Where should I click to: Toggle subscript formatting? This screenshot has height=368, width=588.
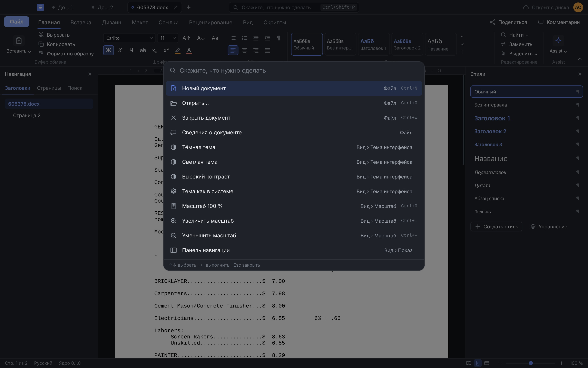click(x=155, y=50)
